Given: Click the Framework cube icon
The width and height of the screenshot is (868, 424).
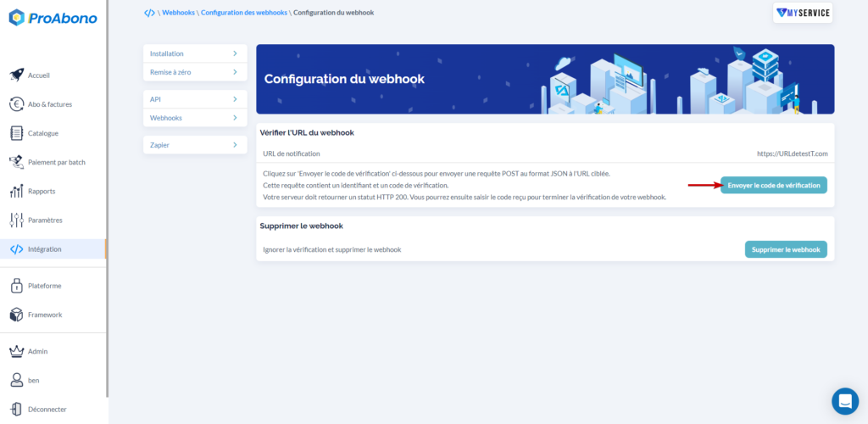Looking at the screenshot, I should pyautogui.click(x=17, y=315).
